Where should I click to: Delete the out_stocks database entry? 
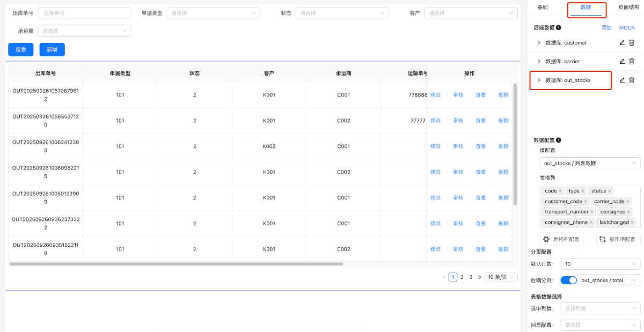click(x=632, y=80)
